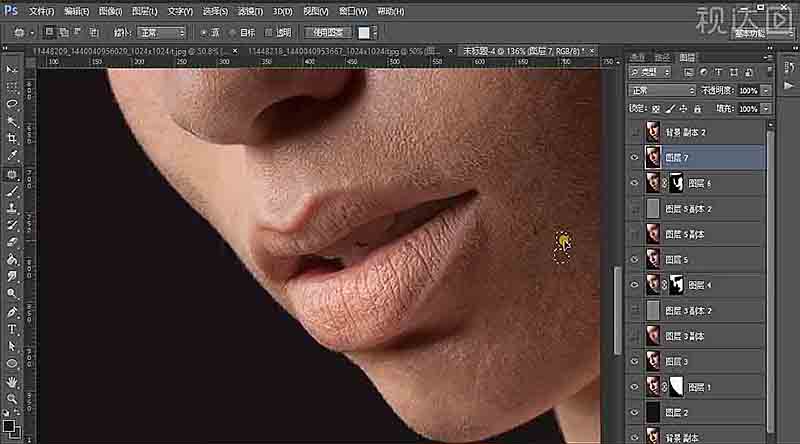Select the History Brush tool
The width and height of the screenshot is (800, 444).
click(x=12, y=225)
